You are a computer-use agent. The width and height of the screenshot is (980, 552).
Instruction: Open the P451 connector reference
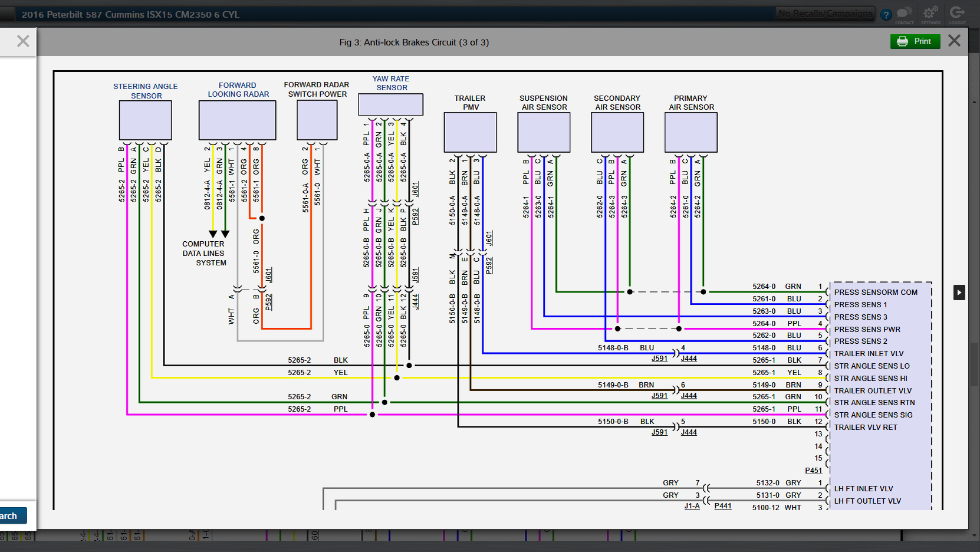(813, 470)
